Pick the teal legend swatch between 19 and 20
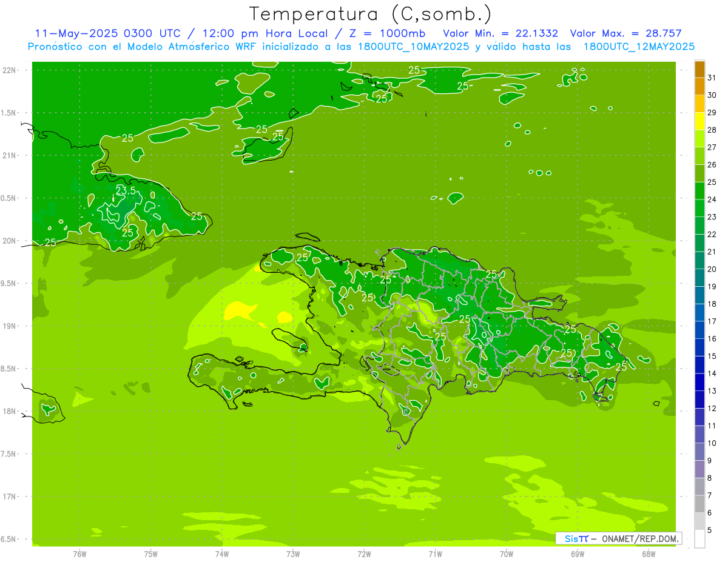Image resolution: width=728 pixels, height=562 pixels. click(699, 278)
